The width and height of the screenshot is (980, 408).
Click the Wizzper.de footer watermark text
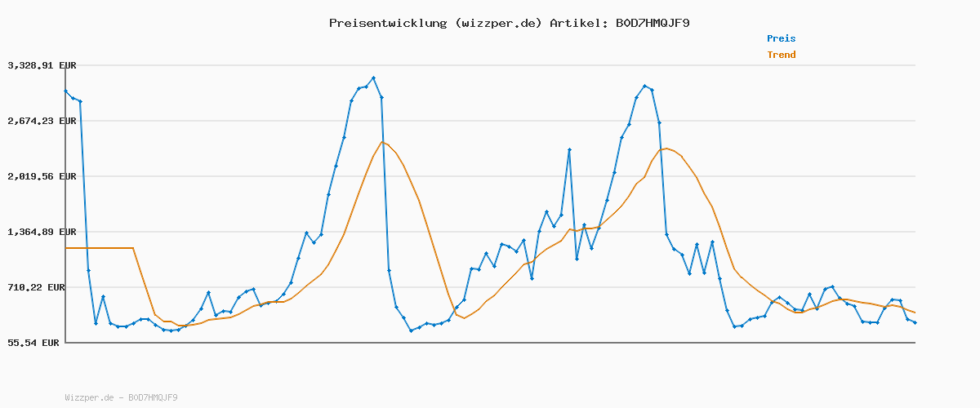coord(121,397)
